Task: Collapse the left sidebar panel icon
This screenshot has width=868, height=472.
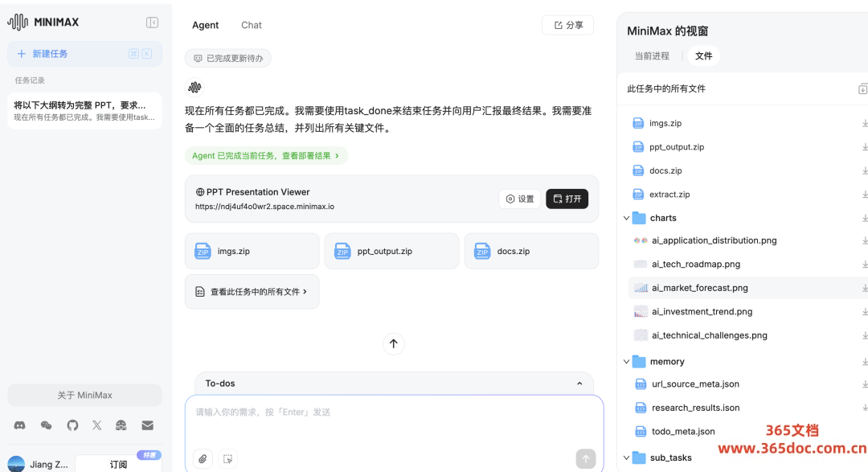Action: [152, 23]
